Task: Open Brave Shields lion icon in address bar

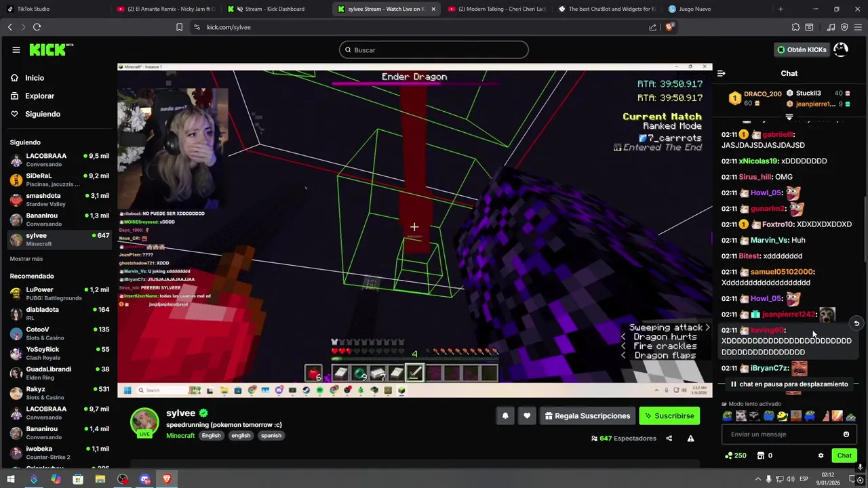Action: pyautogui.click(x=669, y=27)
